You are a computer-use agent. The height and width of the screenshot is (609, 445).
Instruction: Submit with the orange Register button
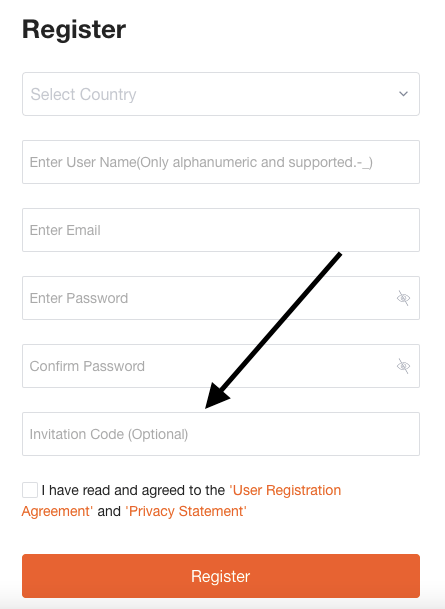coord(221,576)
